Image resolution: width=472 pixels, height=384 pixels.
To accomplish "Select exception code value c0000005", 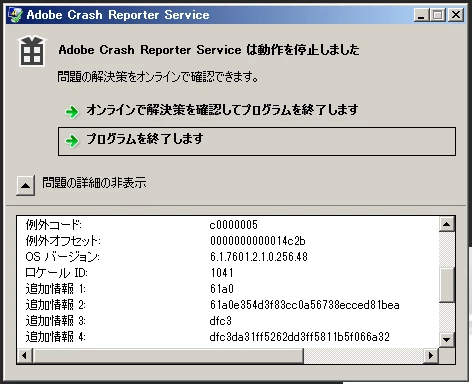I will click(x=233, y=225).
